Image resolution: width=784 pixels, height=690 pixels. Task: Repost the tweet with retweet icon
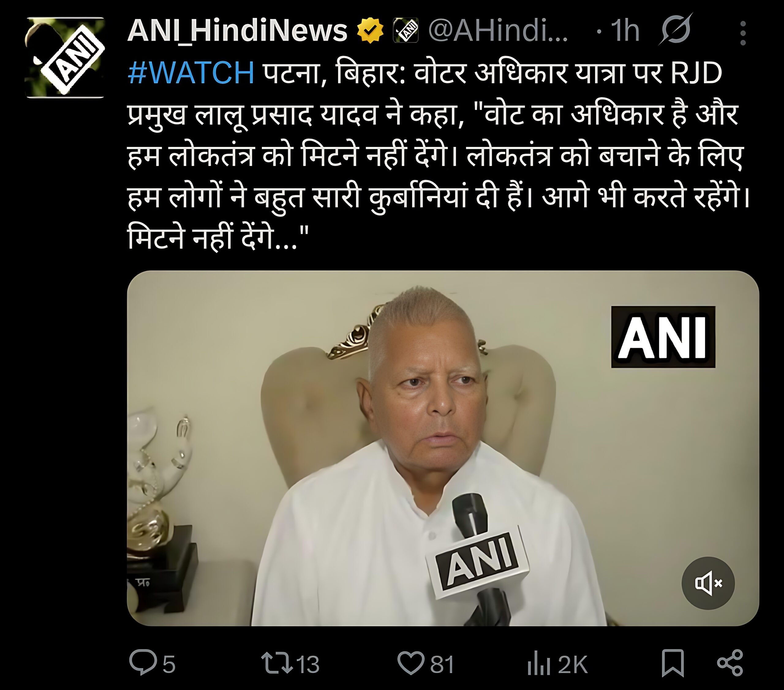pyautogui.click(x=277, y=664)
